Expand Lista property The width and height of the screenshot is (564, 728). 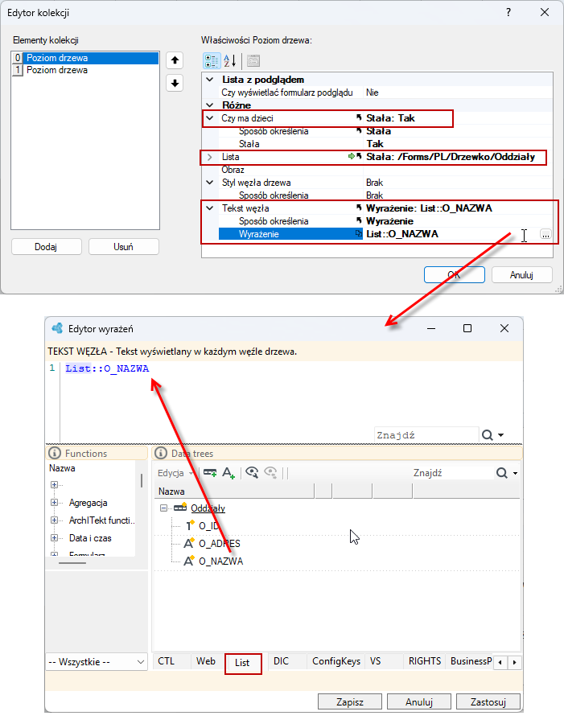[x=210, y=157]
